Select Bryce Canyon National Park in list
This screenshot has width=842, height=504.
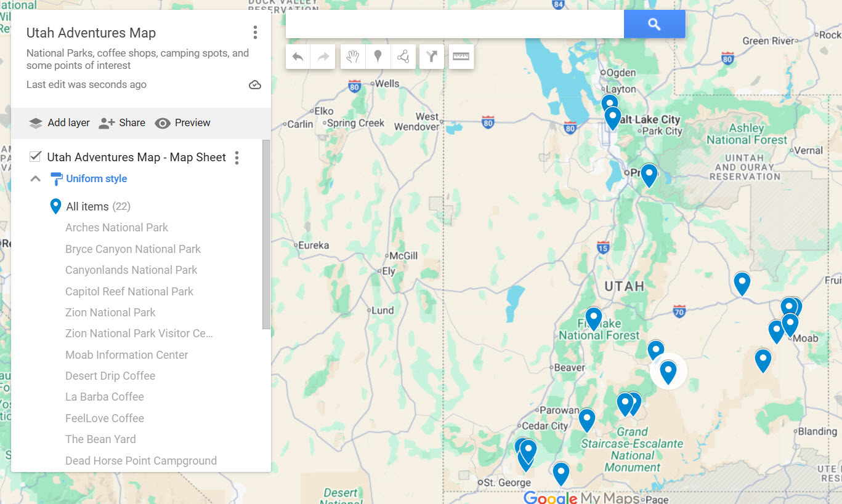point(133,249)
